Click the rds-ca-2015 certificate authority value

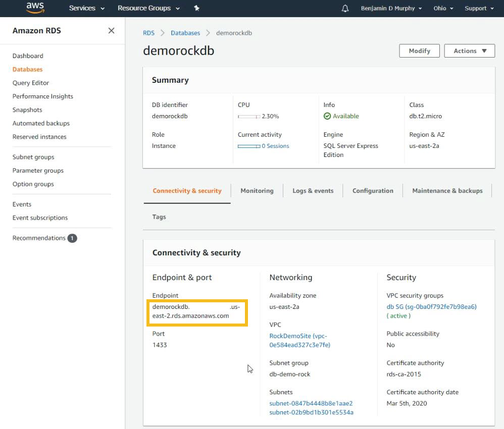pyautogui.click(x=404, y=374)
